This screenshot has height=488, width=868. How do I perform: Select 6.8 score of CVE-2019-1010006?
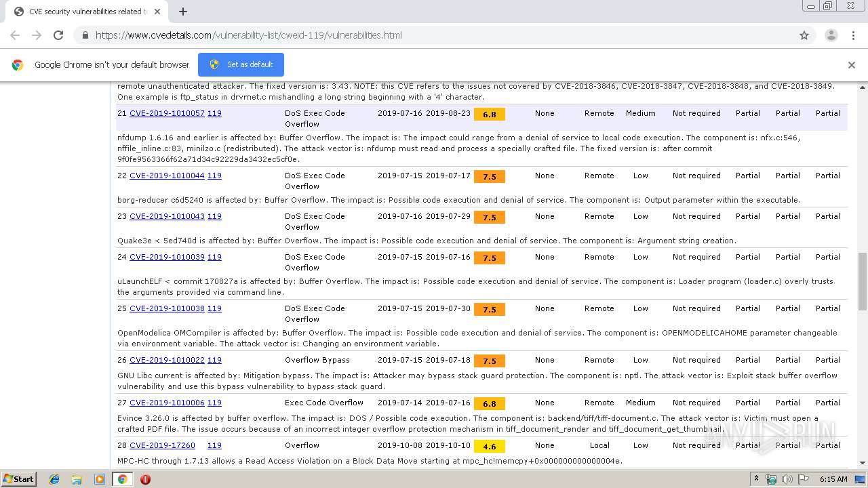[x=490, y=404]
